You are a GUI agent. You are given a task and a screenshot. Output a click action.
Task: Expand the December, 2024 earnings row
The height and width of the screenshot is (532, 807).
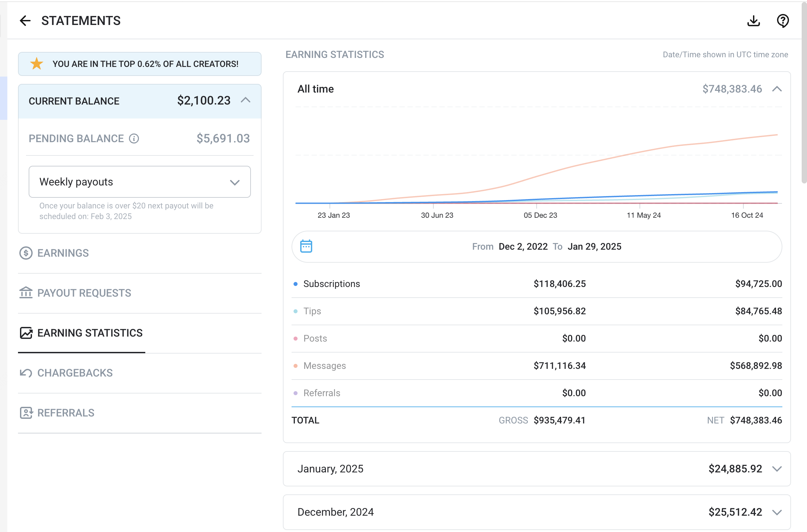click(x=777, y=512)
